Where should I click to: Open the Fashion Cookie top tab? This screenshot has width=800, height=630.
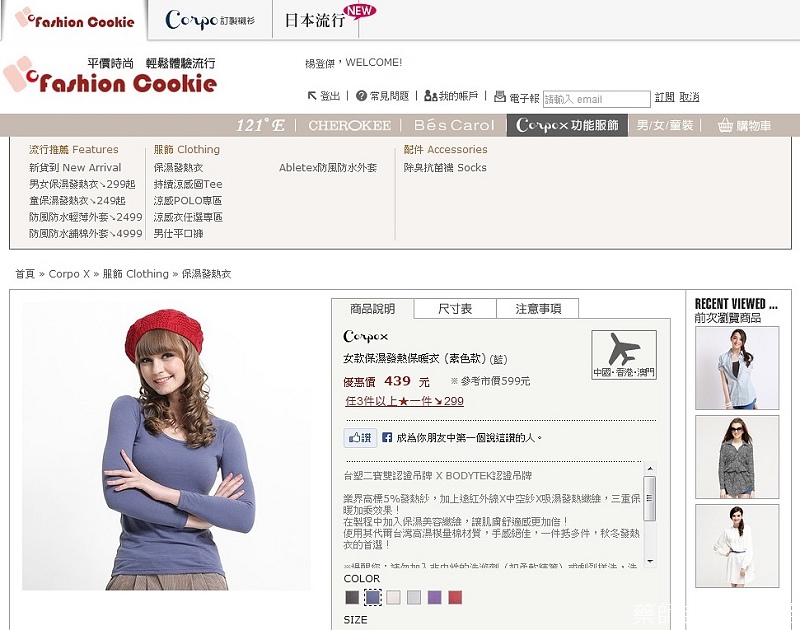tap(75, 20)
